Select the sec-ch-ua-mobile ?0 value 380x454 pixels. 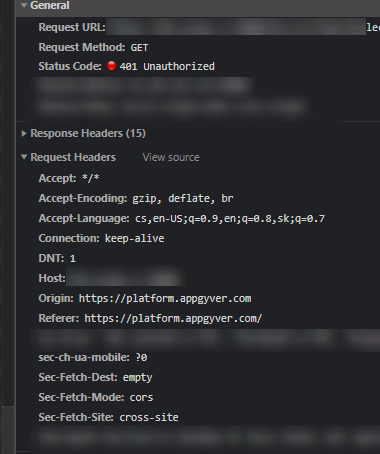[142, 358]
